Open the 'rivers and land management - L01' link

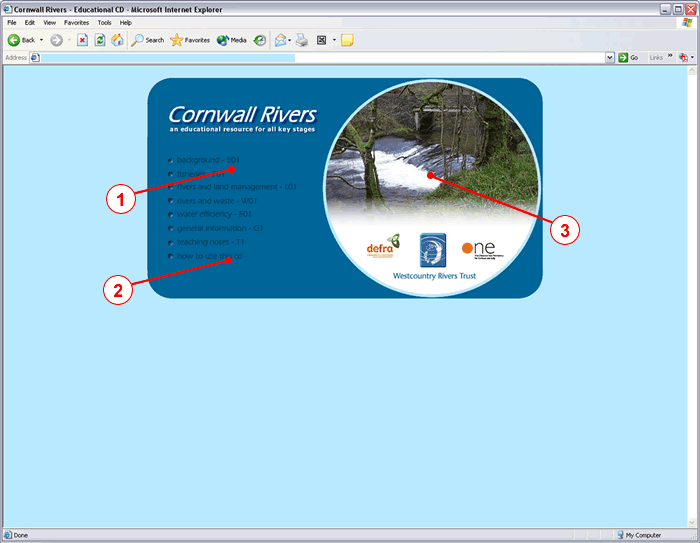tap(236, 187)
